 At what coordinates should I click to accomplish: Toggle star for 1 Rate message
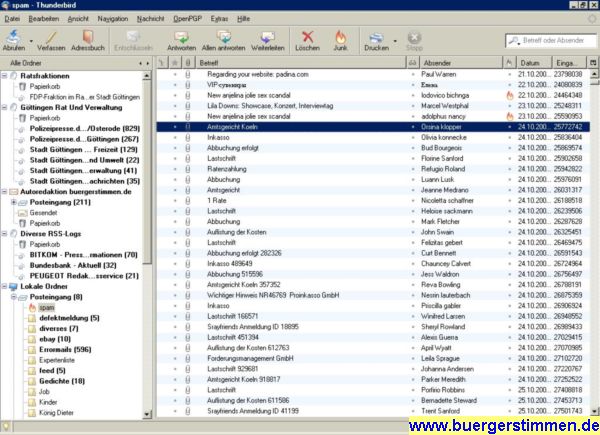click(175, 200)
